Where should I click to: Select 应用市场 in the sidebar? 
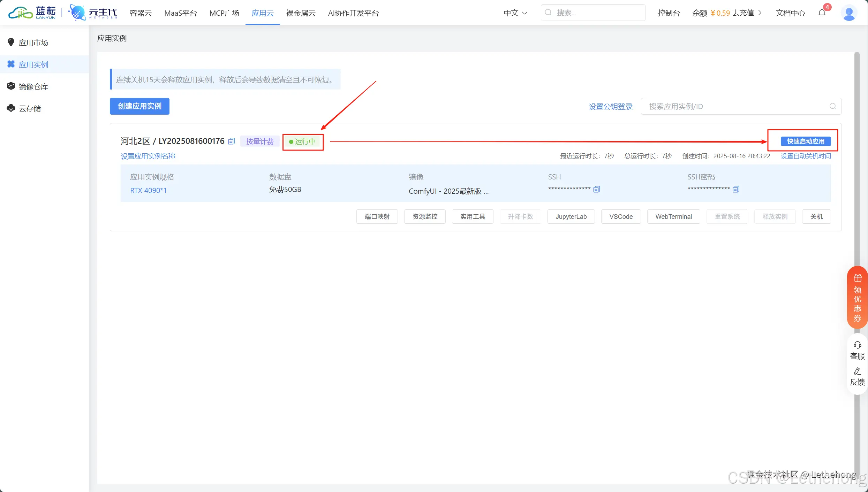tap(32, 43)
